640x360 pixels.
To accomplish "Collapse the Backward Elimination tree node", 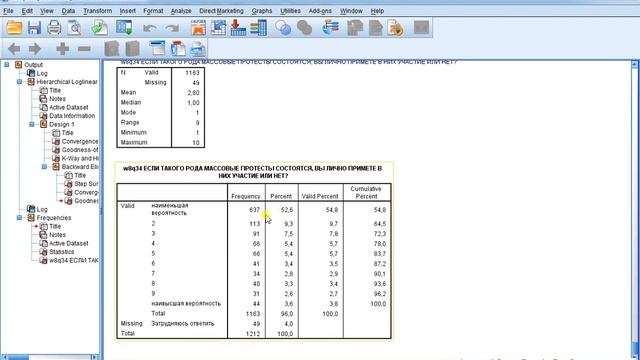I will tap(44, 167).
